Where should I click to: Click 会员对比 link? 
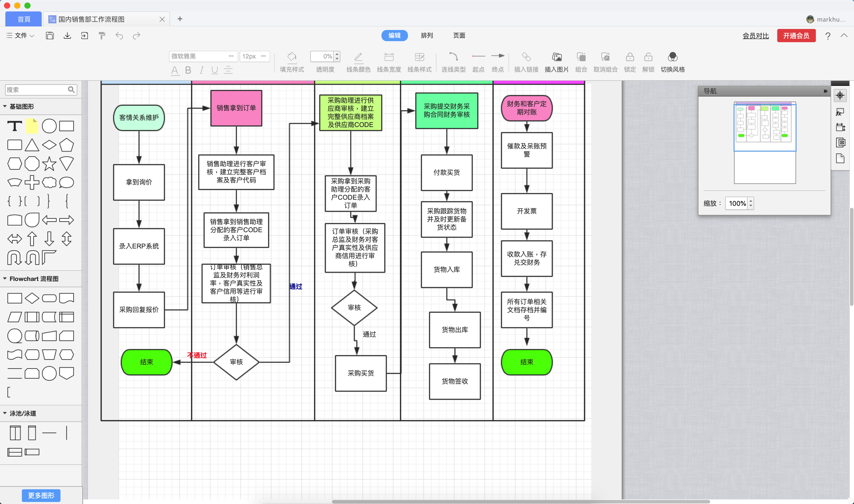(755, 36)
